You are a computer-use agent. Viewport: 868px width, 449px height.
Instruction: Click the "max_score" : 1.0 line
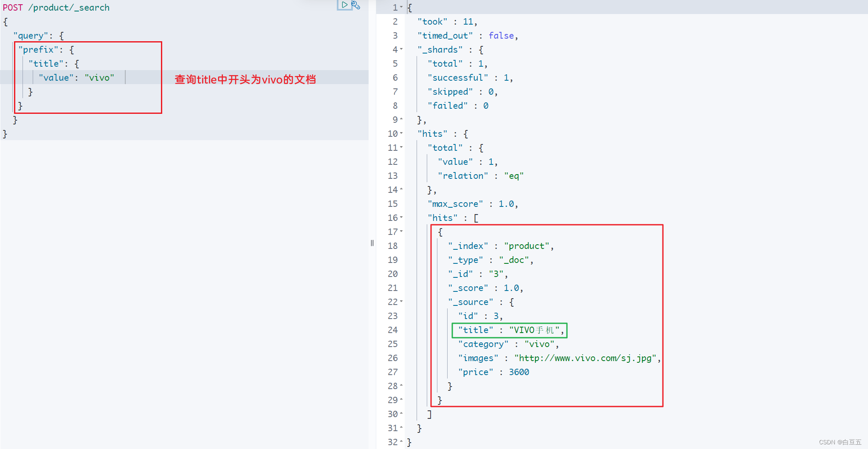473,204
